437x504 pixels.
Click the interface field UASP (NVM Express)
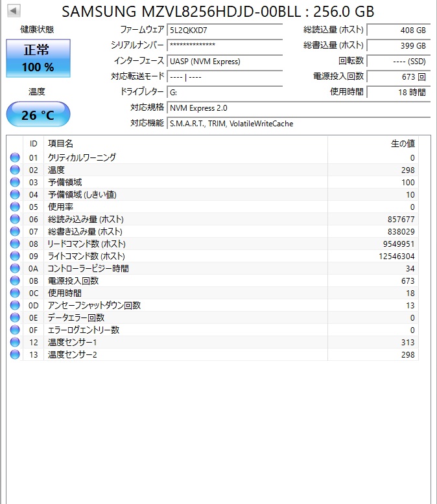[224, 62]
